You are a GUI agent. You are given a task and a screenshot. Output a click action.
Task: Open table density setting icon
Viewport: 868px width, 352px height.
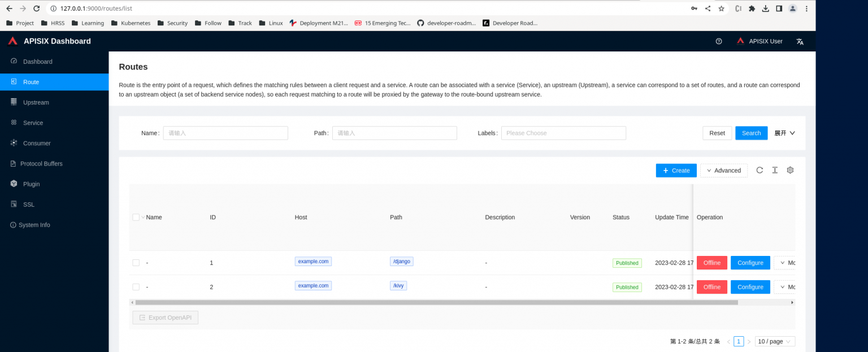click(x=775, y=170)
